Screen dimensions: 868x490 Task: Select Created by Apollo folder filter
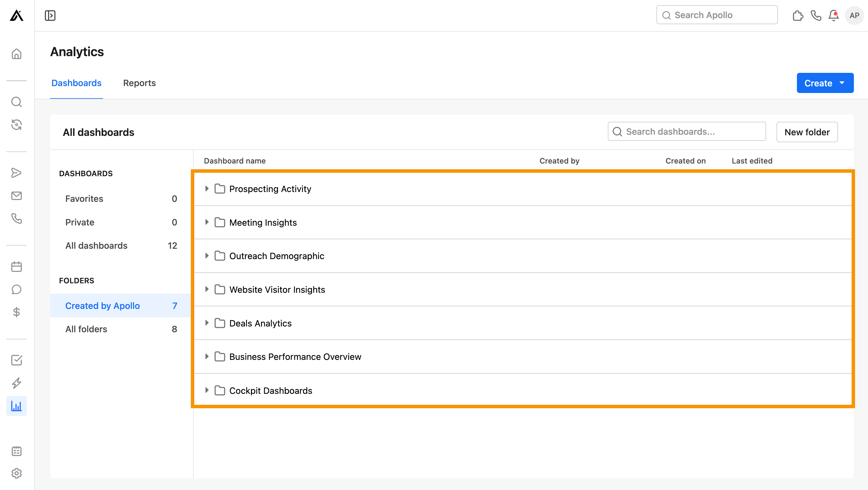pos(121,306)
